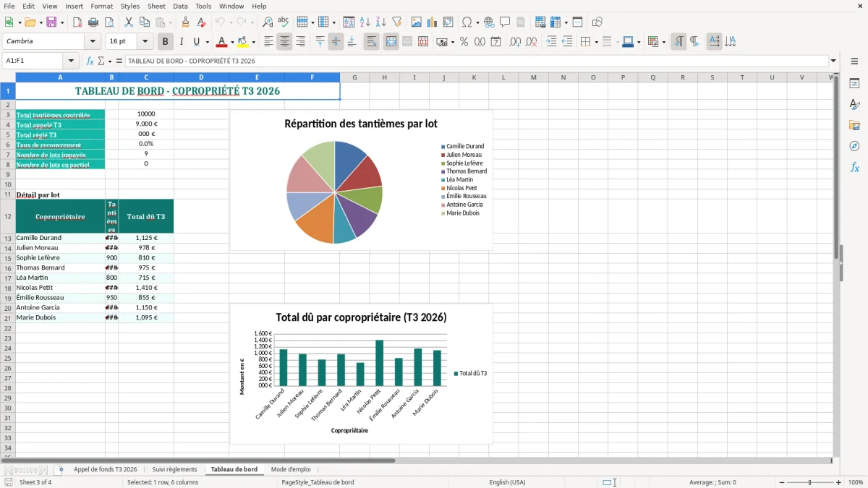The image size is (868, 488).
Task: Add a decimal place
Action: coord(516,42)
